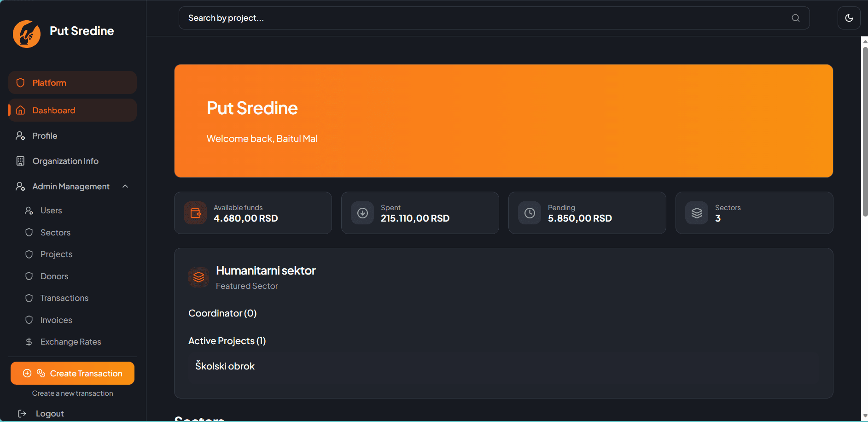
Task: Click the Create Transaction button
Action: pos(72,373)
